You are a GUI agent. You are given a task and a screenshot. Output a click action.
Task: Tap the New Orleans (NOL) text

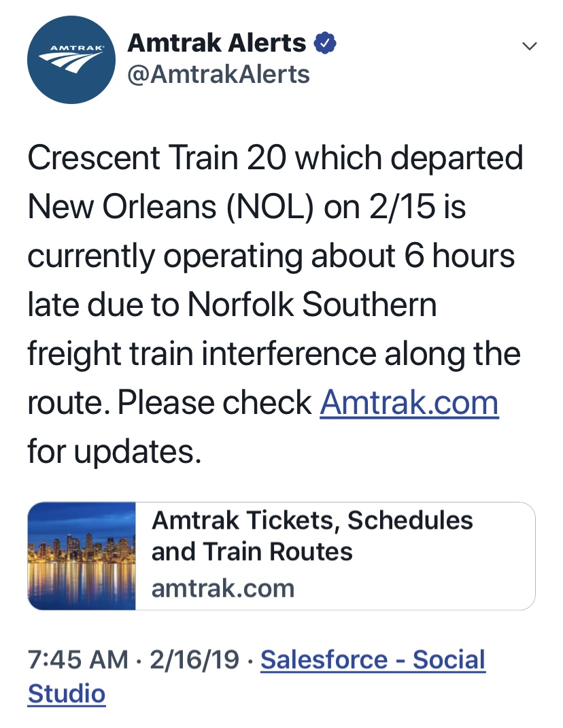tap(171, 206)
